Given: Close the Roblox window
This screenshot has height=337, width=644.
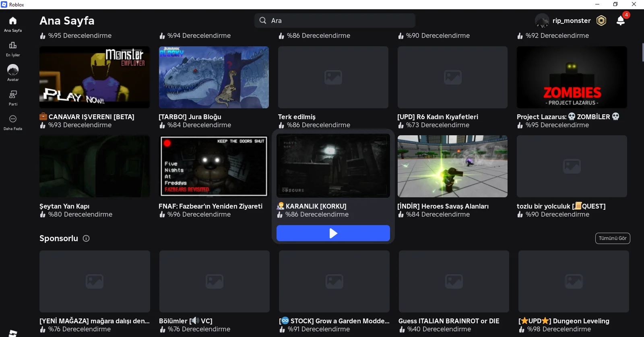Looking at the screenshot, I should [x=634, y=4].
